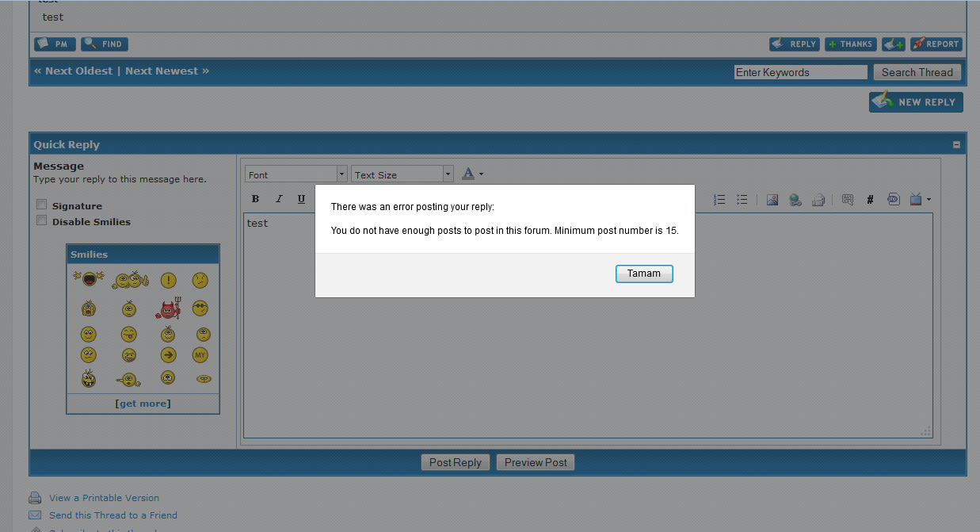Image resolution: width=980 pixels, height=532 pixels.
Task: Insert a numbered list in the editor
Action: (x=719, y=200)
